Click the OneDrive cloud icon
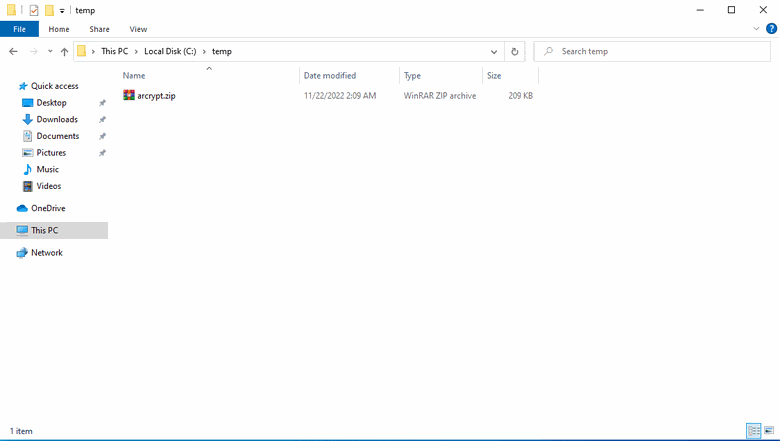 tap(22, 208)
